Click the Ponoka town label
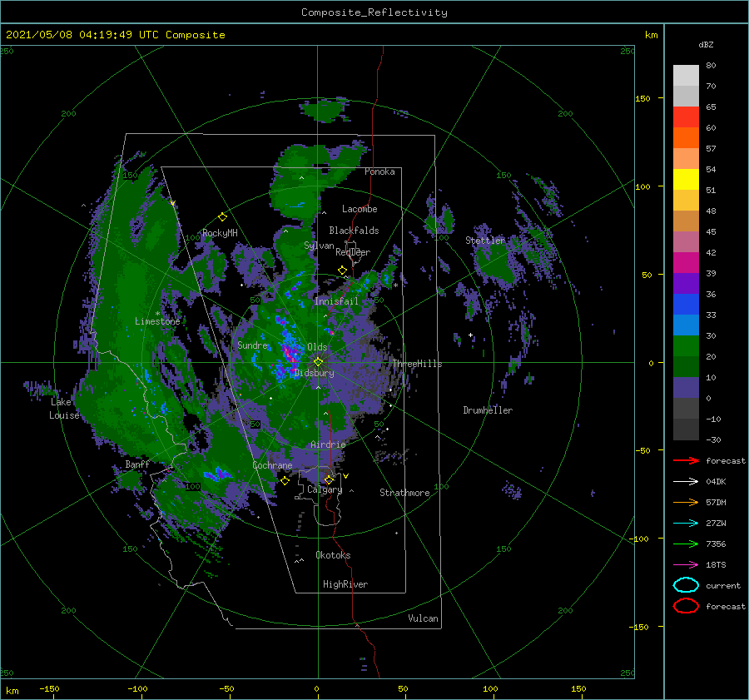This screenshot has width=749, height=700. tap(379, 171)
